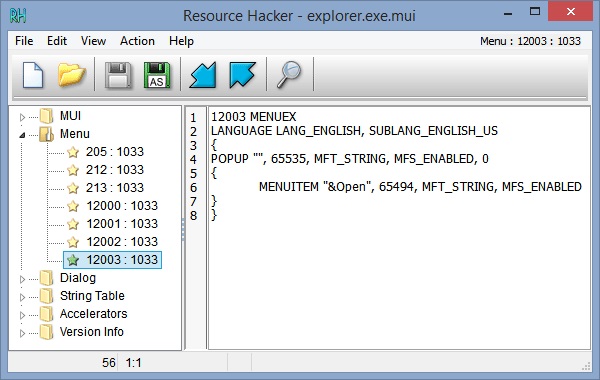Open the Action menu
The width and height of the screenshot is (600, 380).
(x=137, y=41)
